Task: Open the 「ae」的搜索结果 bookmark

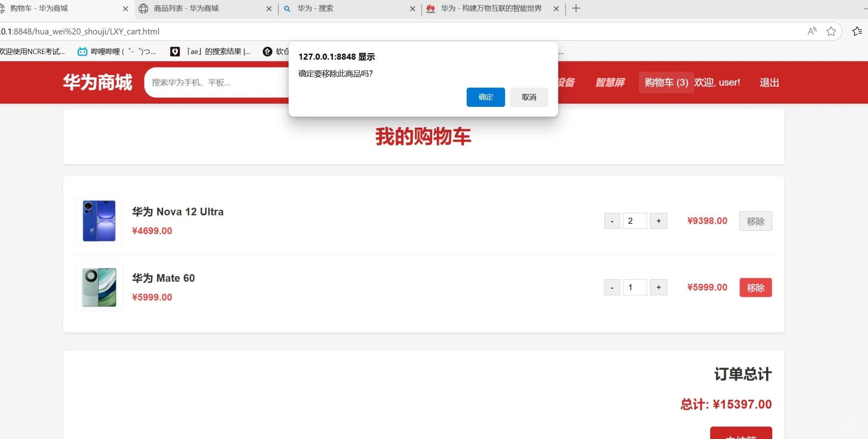Action: click(x=212, y=51)
